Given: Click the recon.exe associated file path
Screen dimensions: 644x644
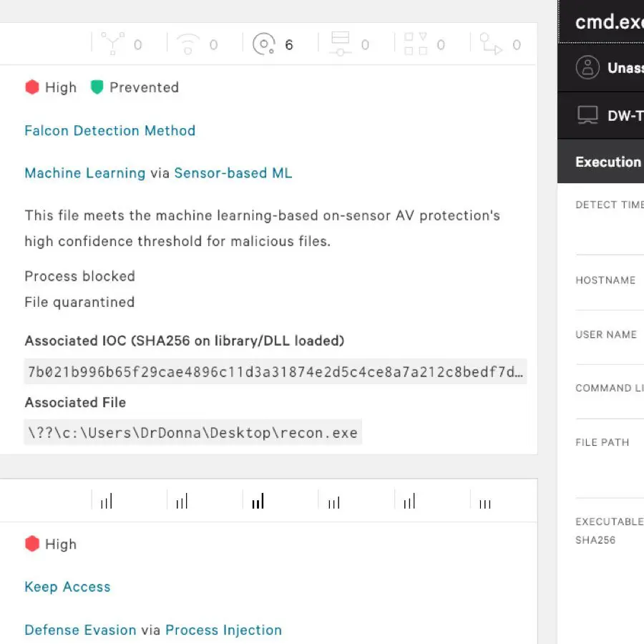Looking at the screenshot, I should (192, 432).
